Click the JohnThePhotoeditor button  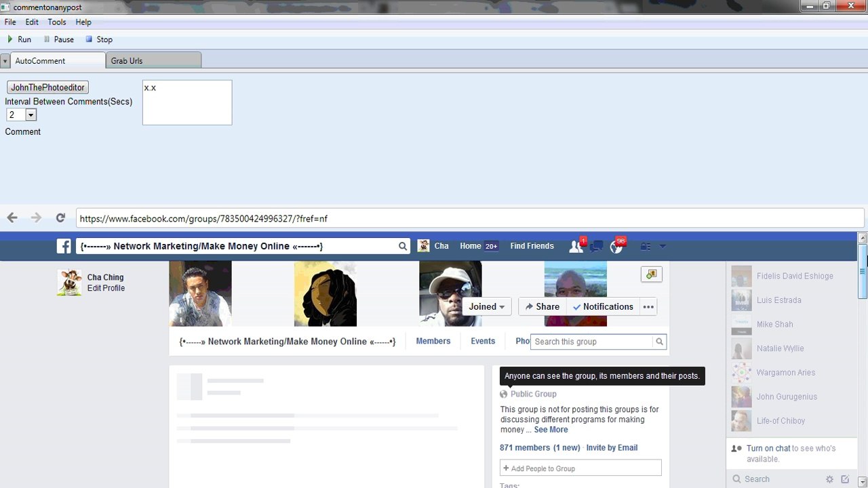click(47, 87)
